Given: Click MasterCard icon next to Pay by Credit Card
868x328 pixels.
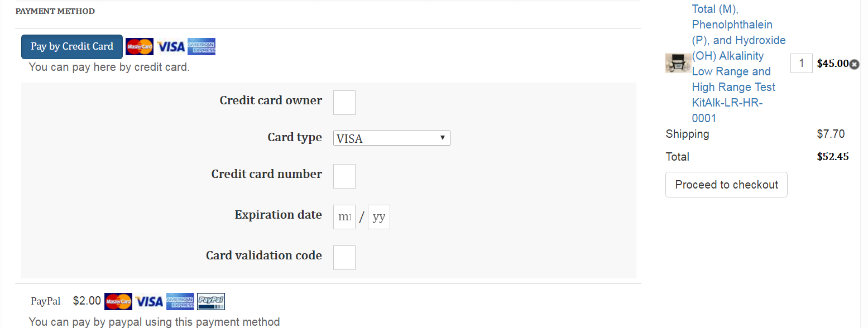Looking at the screenshot, I should (139, 47).
